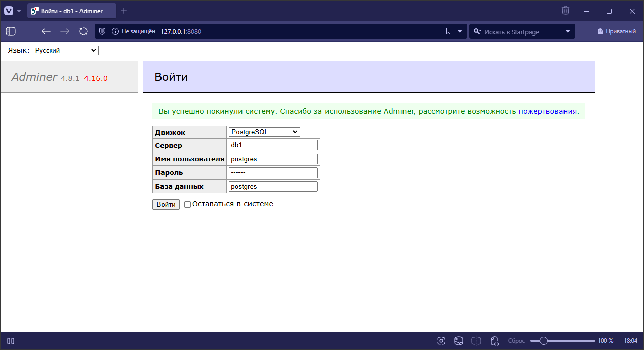
Task: Select the 'Войти - db1 - Adminer' tab
Action: (x=71, y=11)
